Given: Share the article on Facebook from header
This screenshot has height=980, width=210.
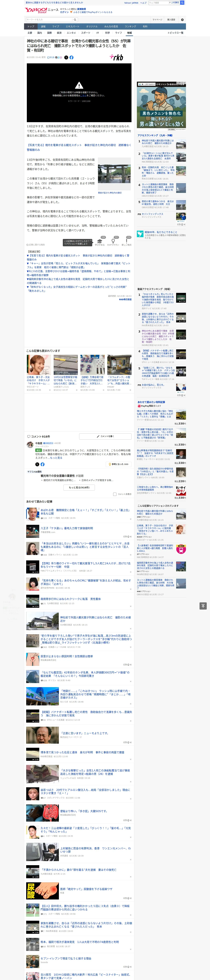Looking at the screenshot, I should pos(71,57).
